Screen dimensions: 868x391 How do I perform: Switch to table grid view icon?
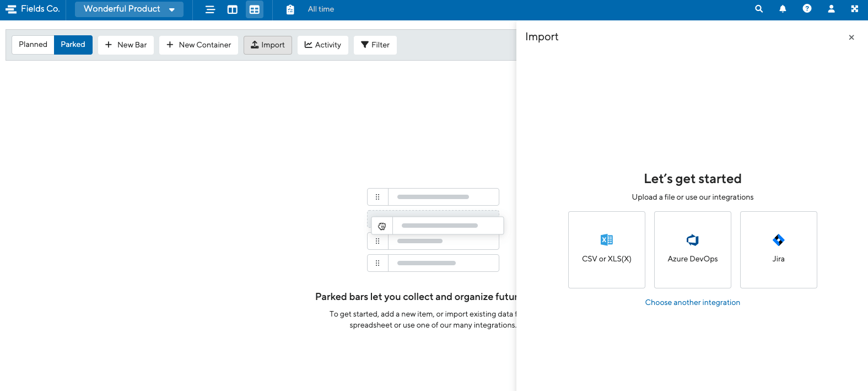(x=255, y=9)
